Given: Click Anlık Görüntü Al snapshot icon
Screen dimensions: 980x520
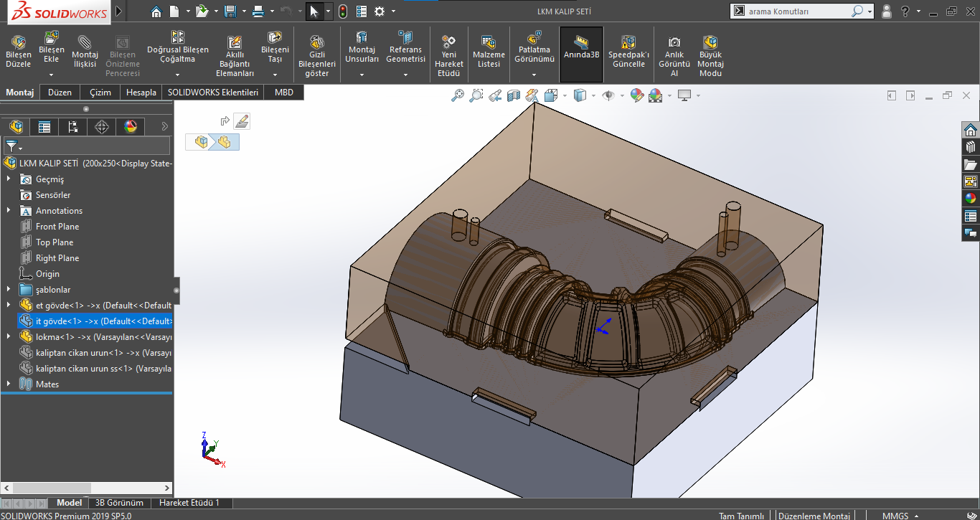Looking at the screenshot, I should tap(674, 42).
